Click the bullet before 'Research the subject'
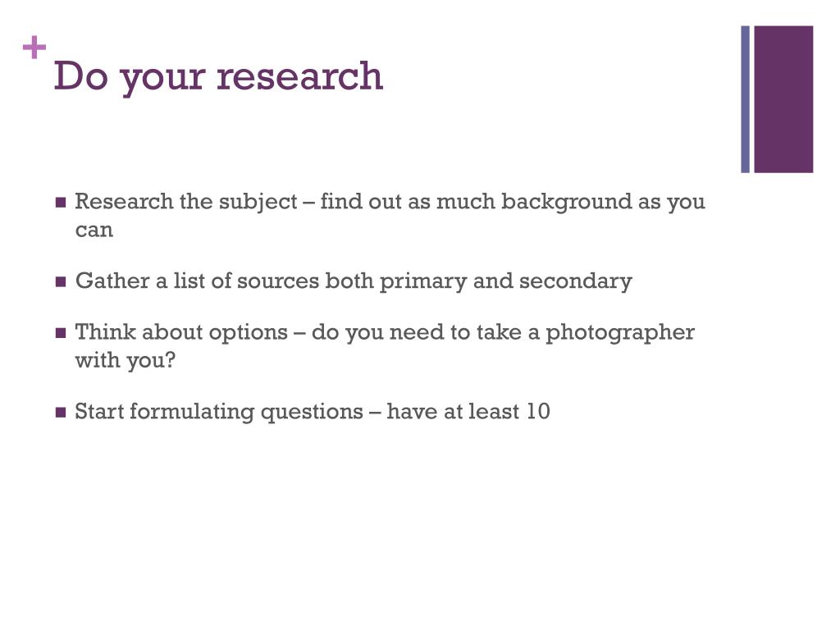840x630 pixels. [61, 203]
